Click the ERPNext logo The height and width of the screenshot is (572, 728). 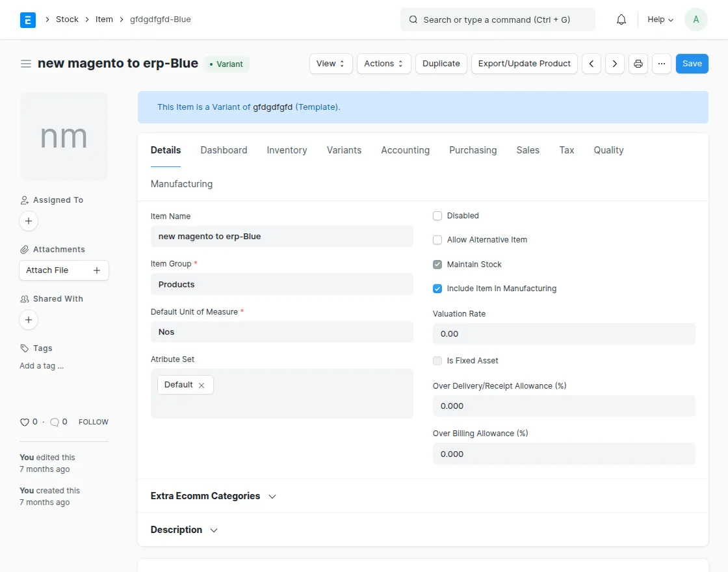tap(27, 19)
